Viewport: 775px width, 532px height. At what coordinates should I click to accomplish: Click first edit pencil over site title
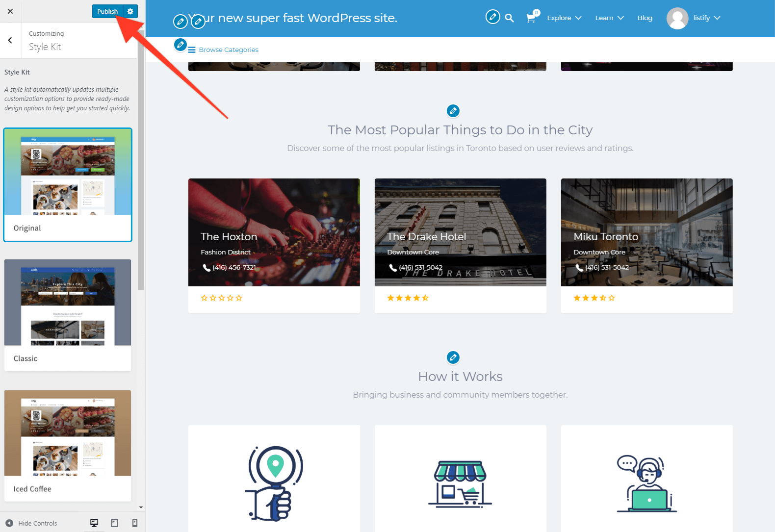(x=181, y=22)
